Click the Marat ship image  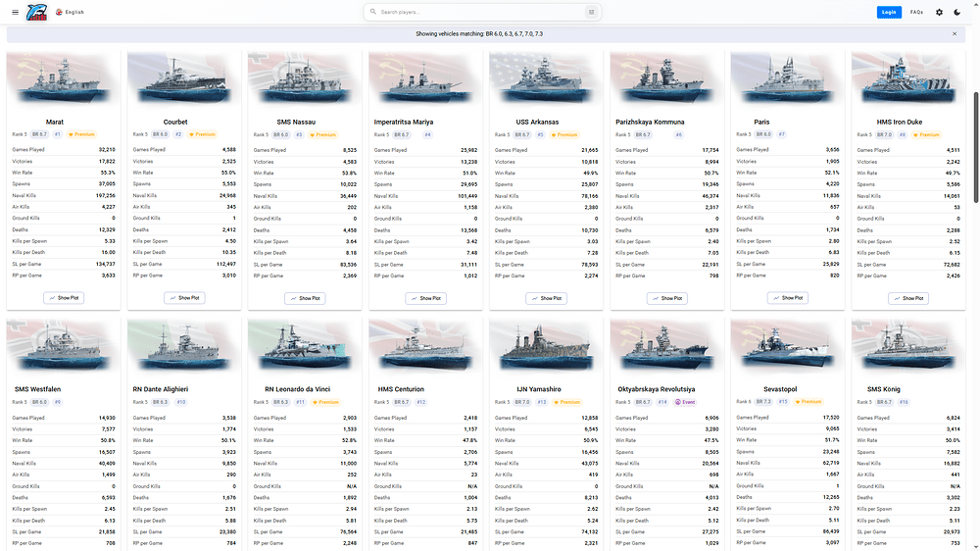click(63, 80)
